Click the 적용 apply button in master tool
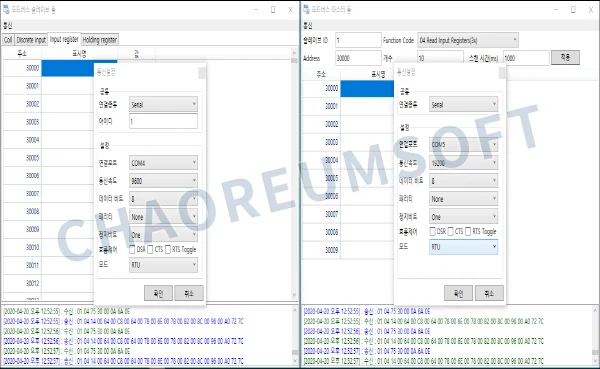 click(565, 57)
